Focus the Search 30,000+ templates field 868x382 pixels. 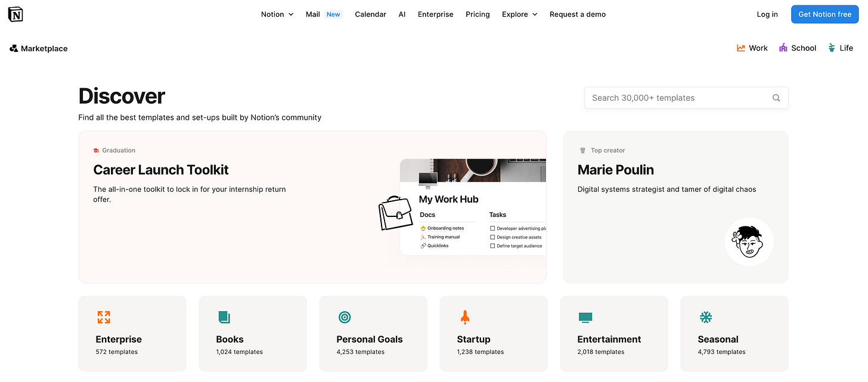686,98
